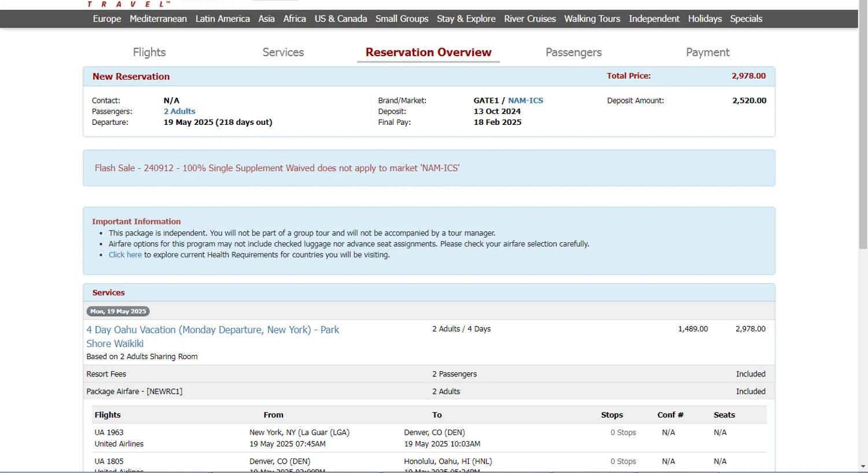Go to the Payment step tab
Screen dimensions: 868x473
708,52
